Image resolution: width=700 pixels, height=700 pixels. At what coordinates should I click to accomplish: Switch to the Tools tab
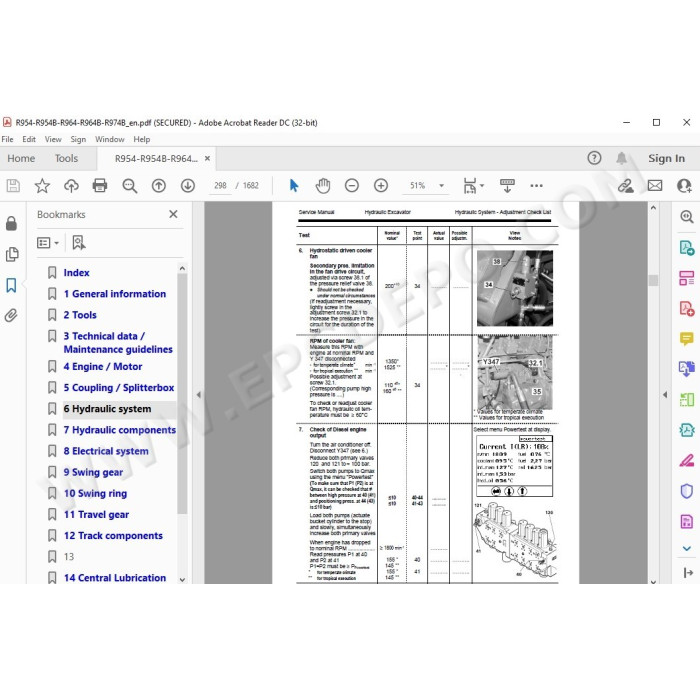click(x=66, y=158)
